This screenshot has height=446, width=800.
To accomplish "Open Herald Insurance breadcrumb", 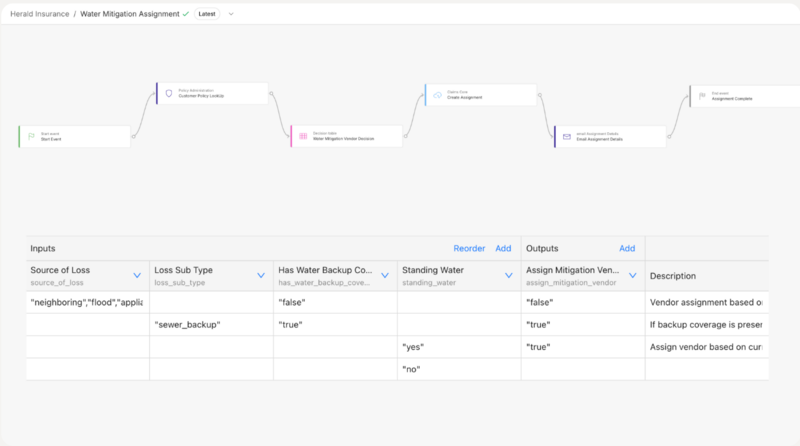I will (x=38, y=14).
